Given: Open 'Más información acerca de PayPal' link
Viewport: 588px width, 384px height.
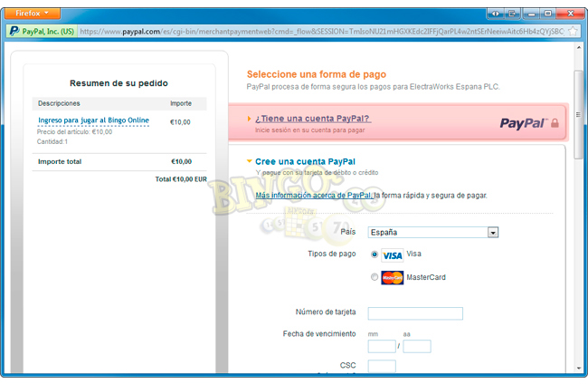Looking at the screenshot, I should click(314, 195).
